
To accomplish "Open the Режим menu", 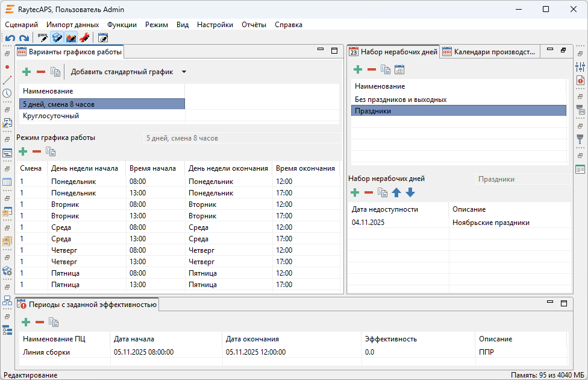I will pyautogui.click(x=157, y=25).
